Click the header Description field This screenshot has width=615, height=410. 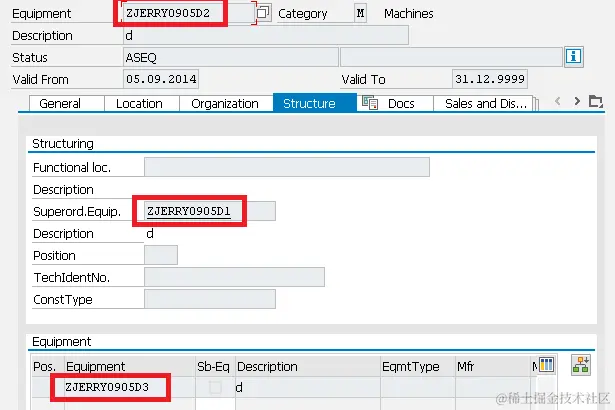pos(266,36)
